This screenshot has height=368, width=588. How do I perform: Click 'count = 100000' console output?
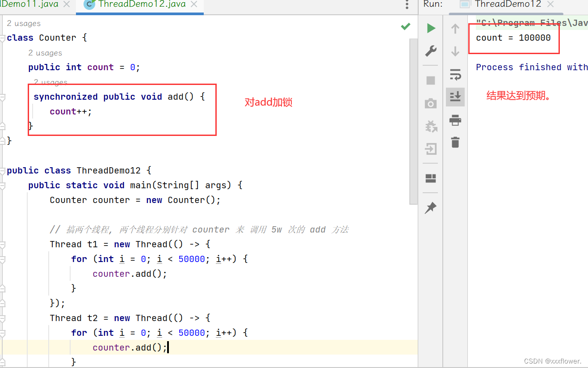(513, 38)
